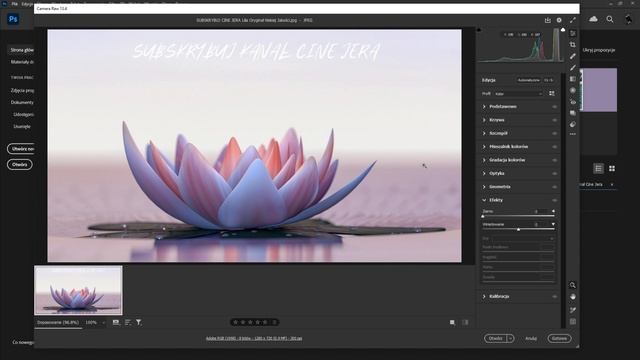Click the Photoshop cloud documents icon
Image resolution: width=640 pixels, height=360 pixels.
coord(593,19)
